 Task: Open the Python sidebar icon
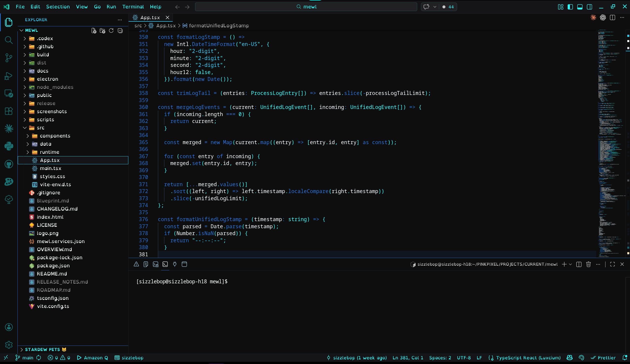point(9,146)
